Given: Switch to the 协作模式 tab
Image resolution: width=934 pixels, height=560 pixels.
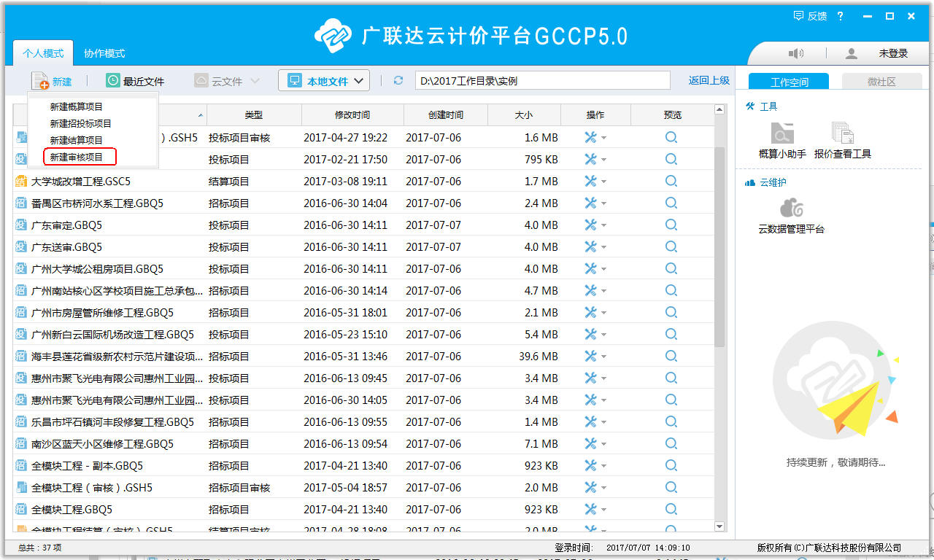Looking at the screenshot, I should 104,53.
